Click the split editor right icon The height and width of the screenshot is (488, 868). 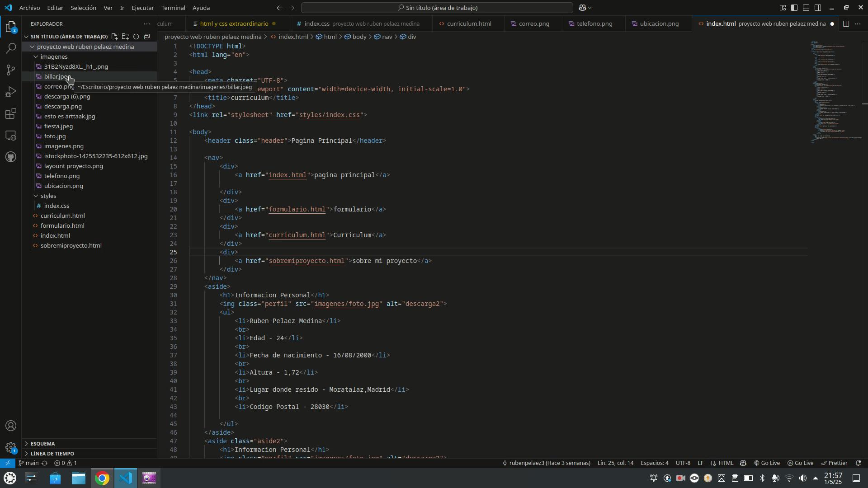click(x=846, y=24)
